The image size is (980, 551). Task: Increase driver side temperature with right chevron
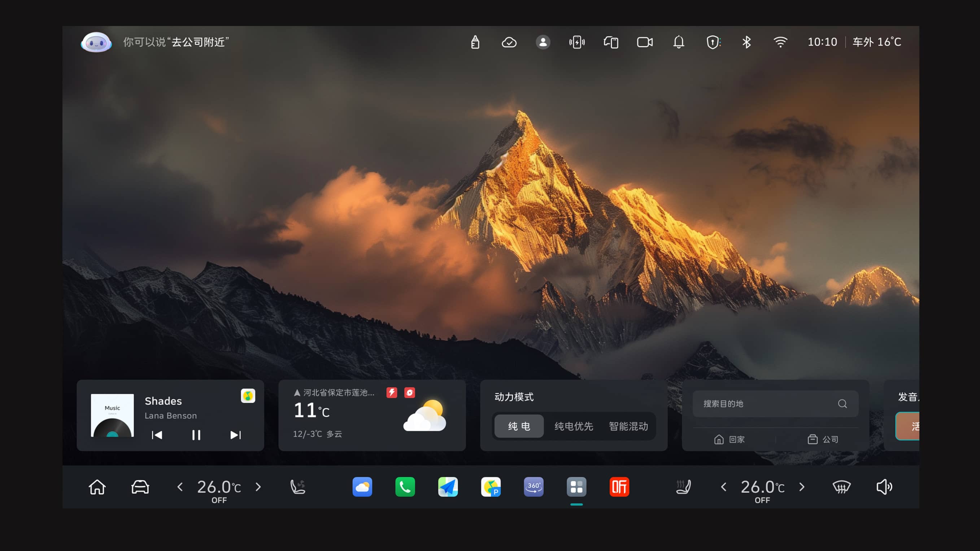point(258,487)
